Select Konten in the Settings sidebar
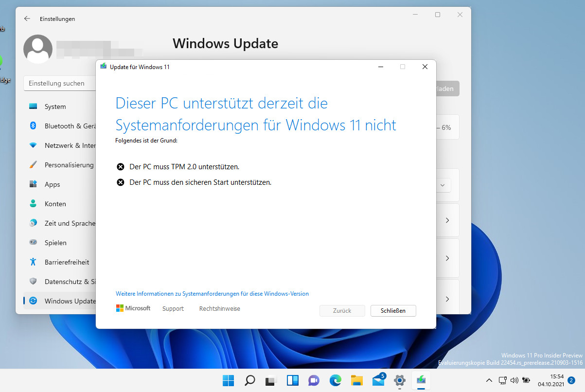 59,204
